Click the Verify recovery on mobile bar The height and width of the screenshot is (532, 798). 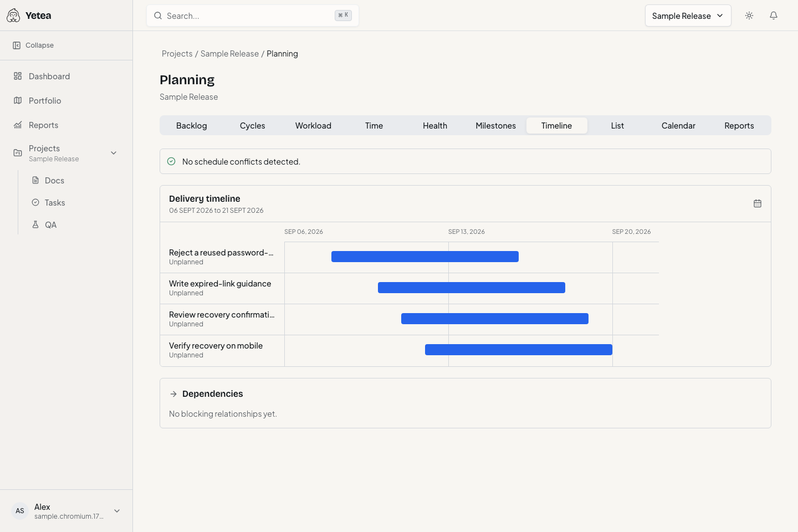coord(519,350)
